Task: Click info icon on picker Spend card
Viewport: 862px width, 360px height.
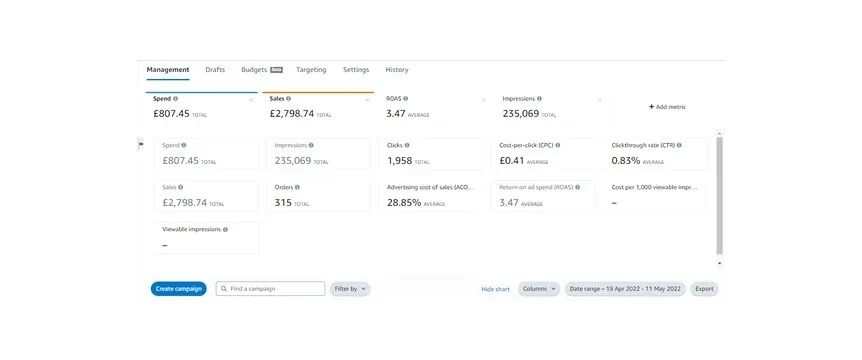Action: point(184,146)
